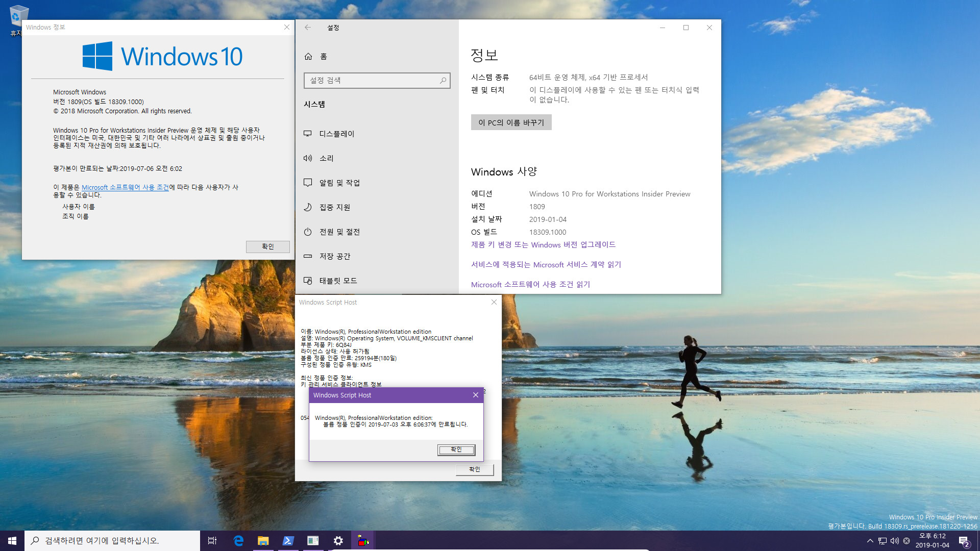Launch Microsoft Edge from taskbar

point(238,541)
